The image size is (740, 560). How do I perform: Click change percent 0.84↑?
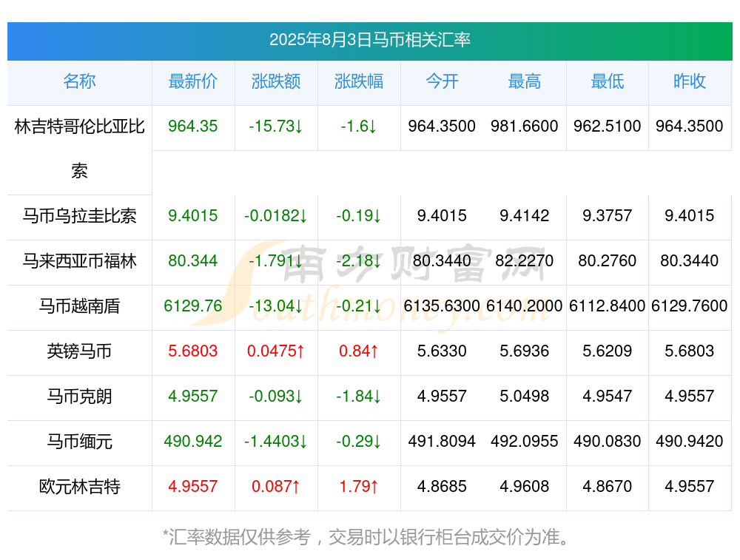click(x=359, y=351)
